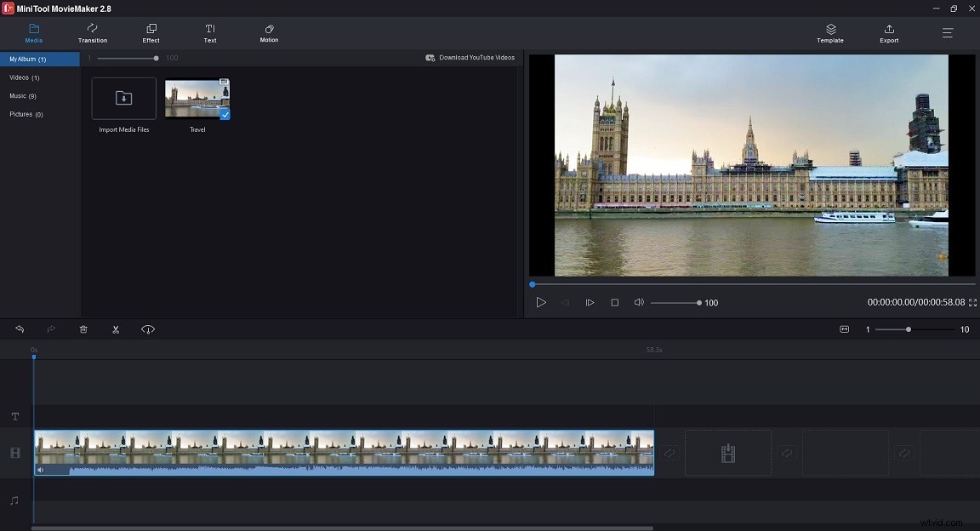
Task: Open the Template panel
Action: [829, 33]
